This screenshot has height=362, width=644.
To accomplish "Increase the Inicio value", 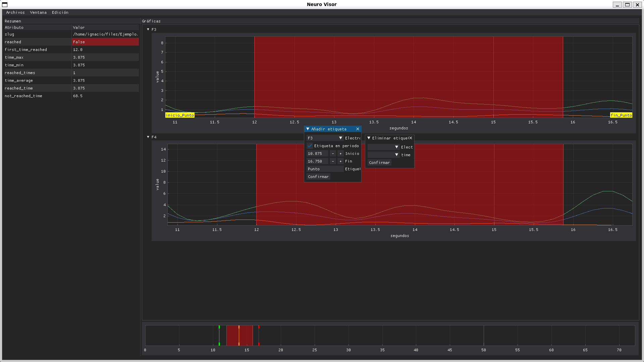I will [x=340, y=154].
